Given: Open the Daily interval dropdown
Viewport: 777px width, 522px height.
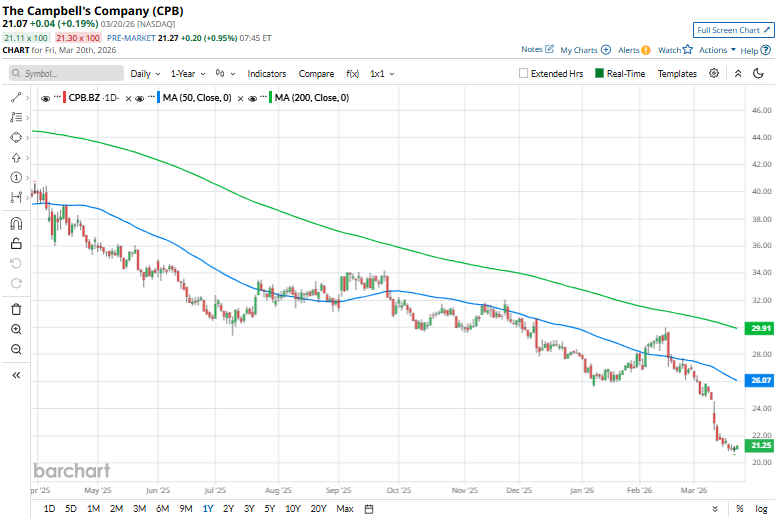Looking at the screenshot, I should (x=145, y=73).
